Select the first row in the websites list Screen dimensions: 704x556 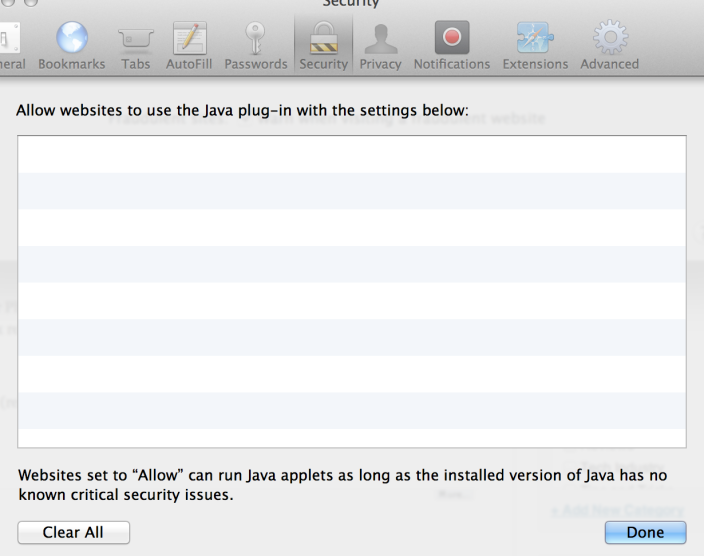(x=352, y=154)
